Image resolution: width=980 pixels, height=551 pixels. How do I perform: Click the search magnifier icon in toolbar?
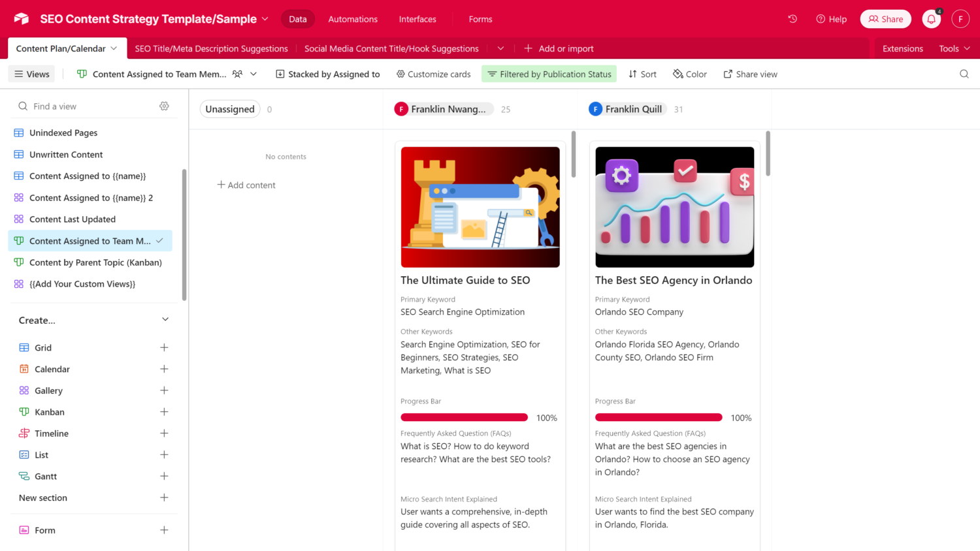(964, 74)
